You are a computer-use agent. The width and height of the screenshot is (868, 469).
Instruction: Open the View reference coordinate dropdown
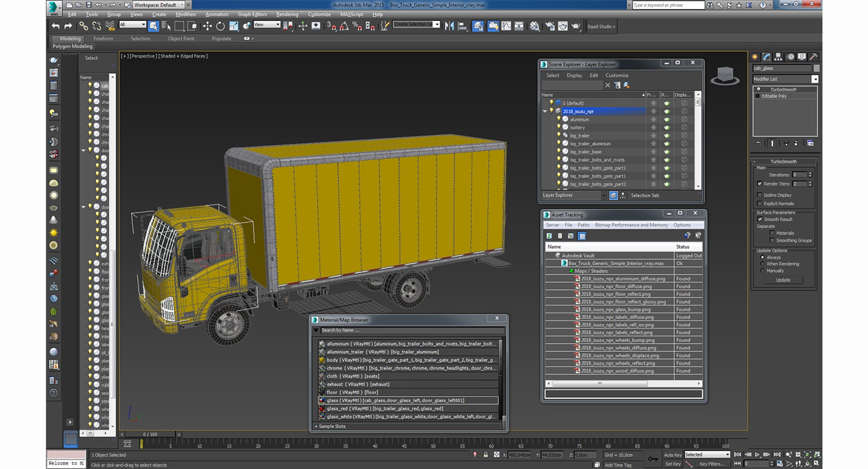click(267, 24)
